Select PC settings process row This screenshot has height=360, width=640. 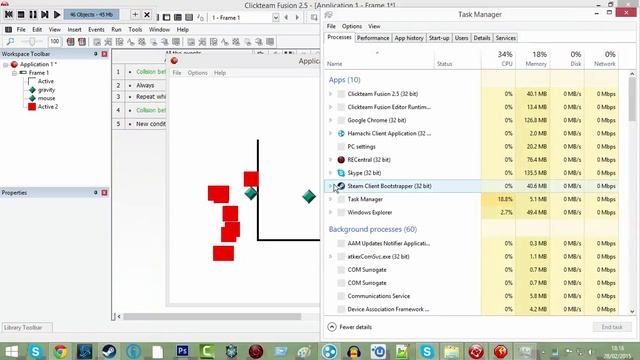471,147
